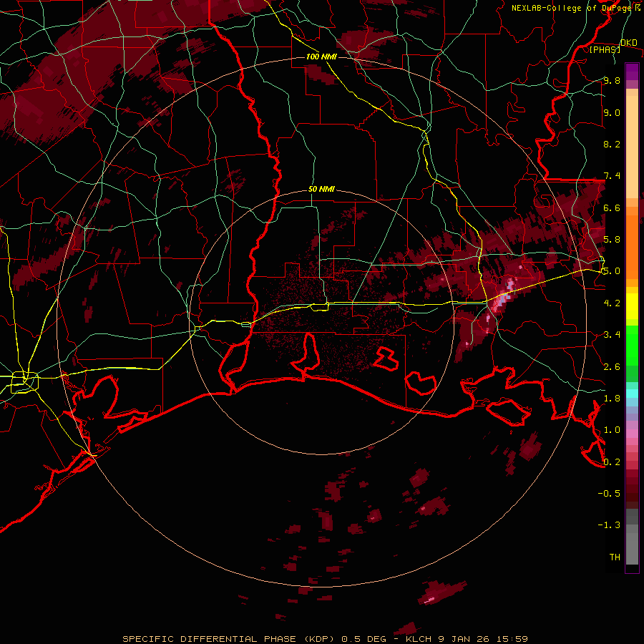Click the 7.4 value on the color scale

click(612, 176)
